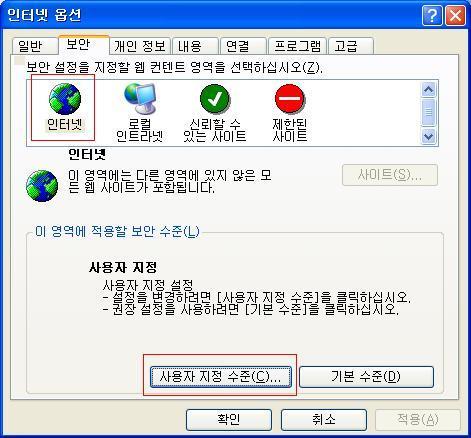This screenshot has width=471, height=438.
Task: Click the 기본 수준(D) button
Action: coord(366,377)
